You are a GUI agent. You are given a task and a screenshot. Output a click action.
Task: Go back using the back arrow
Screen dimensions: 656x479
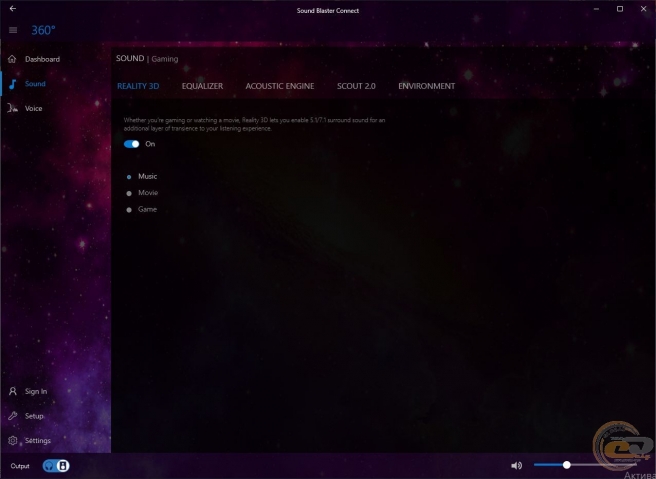tap(13, 8)
